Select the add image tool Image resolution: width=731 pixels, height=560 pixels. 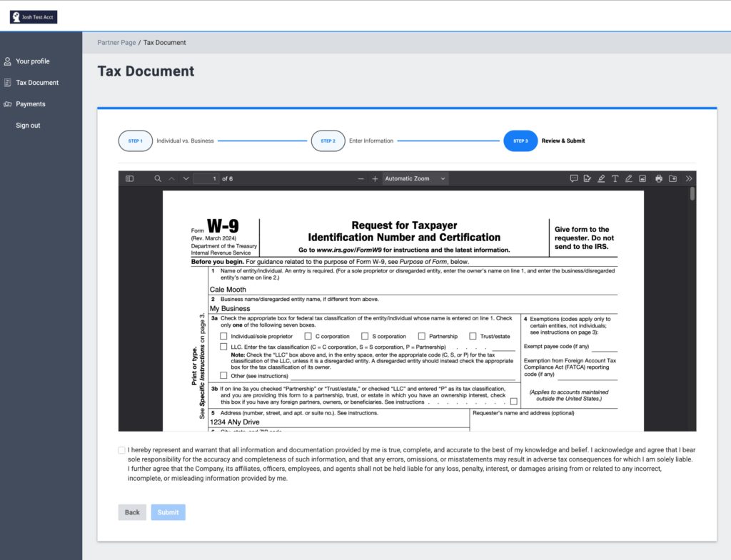[x=642, y=178]
